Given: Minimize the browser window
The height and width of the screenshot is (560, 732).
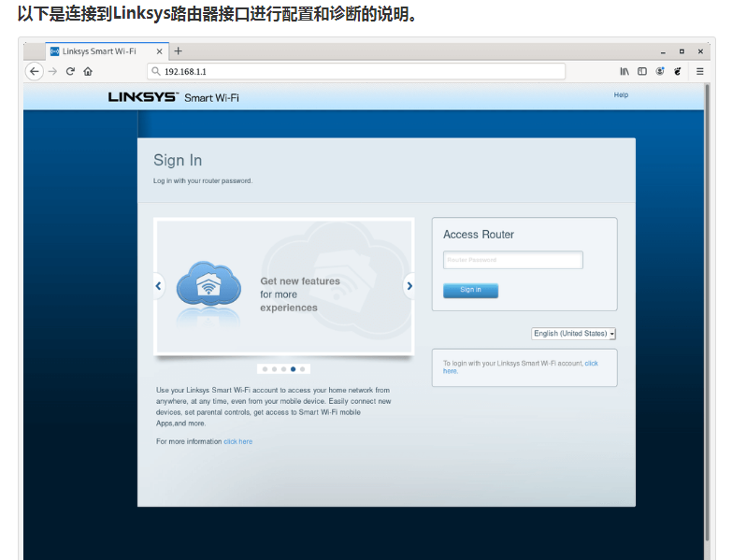Looking at the screenshot, I should click(x=663, y=51).
